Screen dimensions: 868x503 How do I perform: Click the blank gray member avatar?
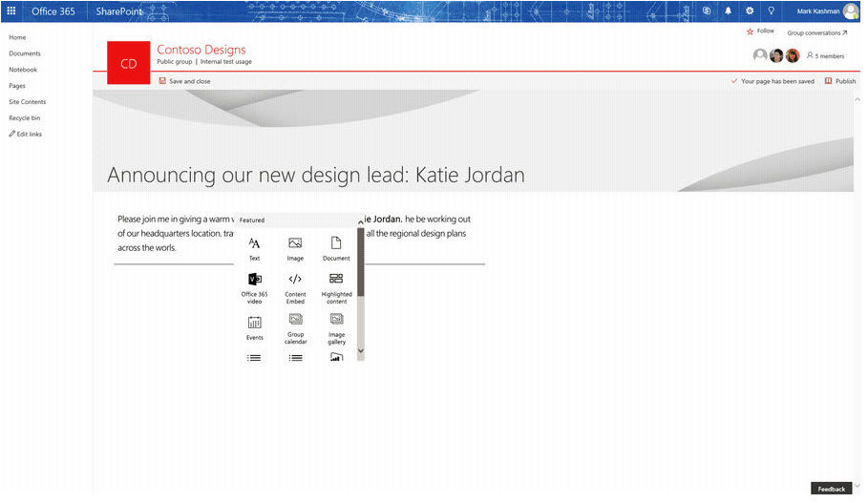pos(760,54)
